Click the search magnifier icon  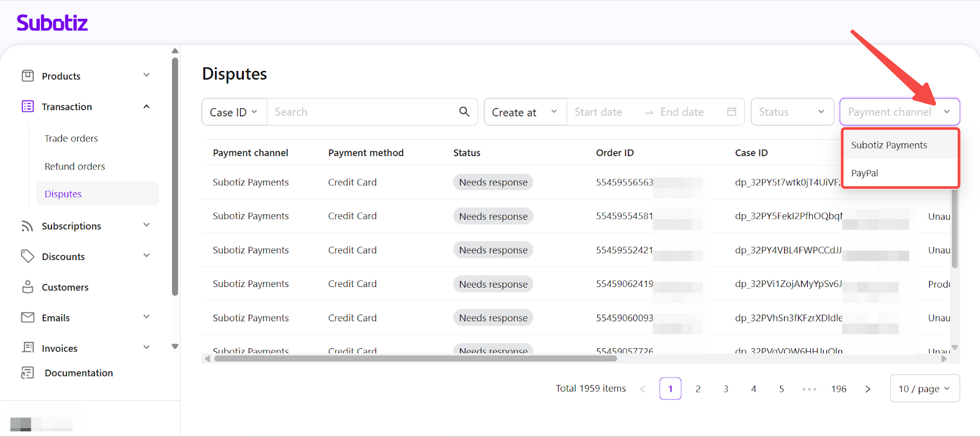464,111
